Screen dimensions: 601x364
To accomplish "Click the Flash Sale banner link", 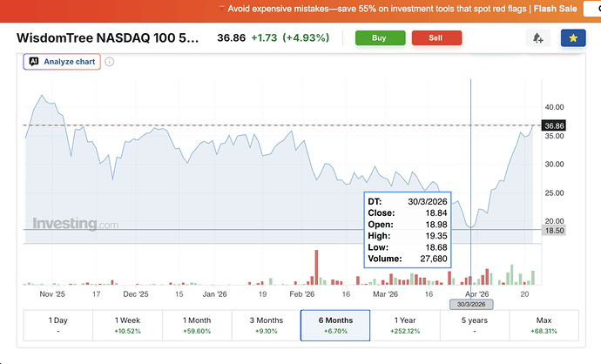I will [x=555, y=9].
